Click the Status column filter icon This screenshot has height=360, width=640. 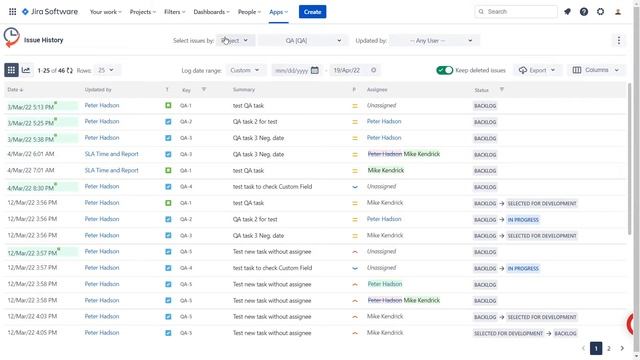502,89
